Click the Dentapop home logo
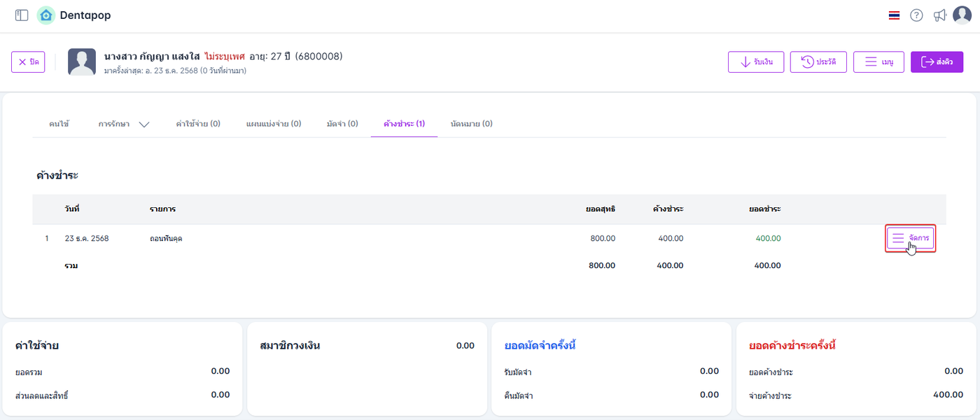Screen dimensions: 980x420 click(46, 15)
